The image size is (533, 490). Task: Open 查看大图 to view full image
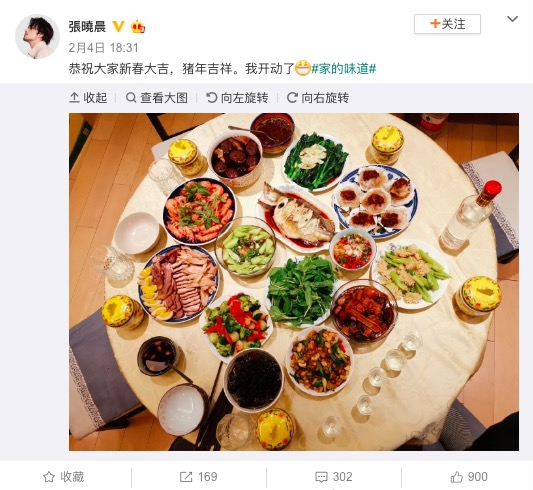(x=157, y=98)
